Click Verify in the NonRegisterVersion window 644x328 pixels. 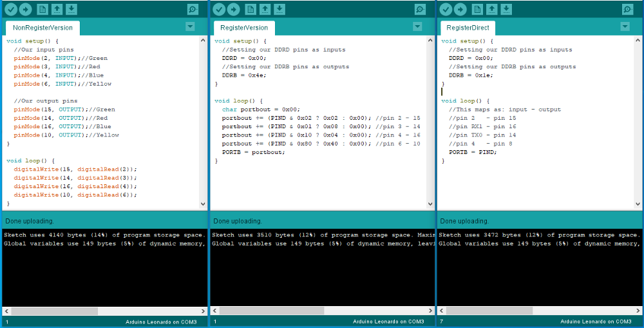(x=11, y=9)
